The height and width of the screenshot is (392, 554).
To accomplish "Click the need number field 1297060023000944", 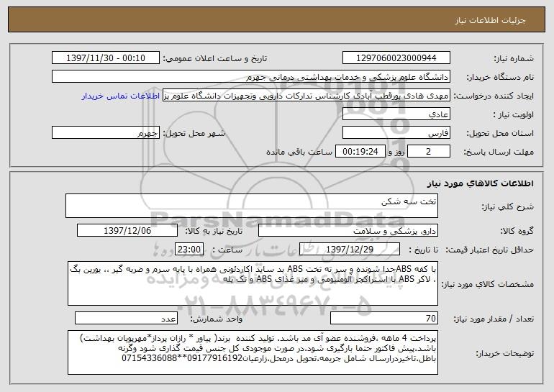I will click(x=396, y=58).
